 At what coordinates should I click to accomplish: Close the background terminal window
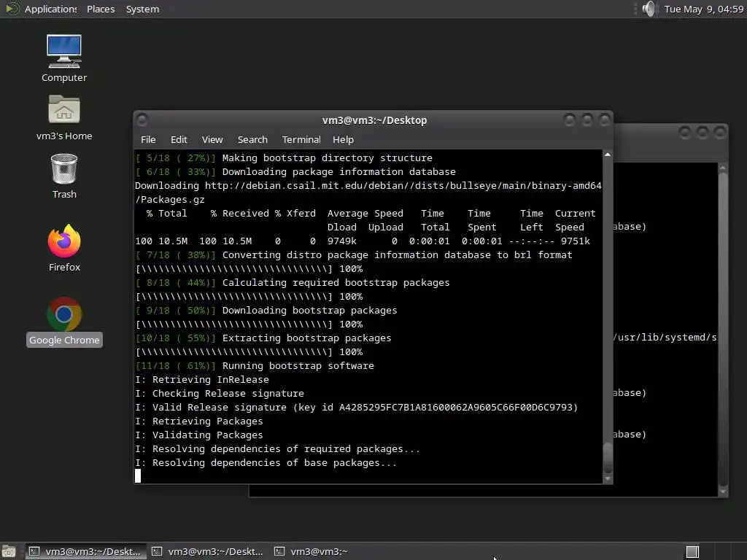pyautogui.click(x=719, y=133)
